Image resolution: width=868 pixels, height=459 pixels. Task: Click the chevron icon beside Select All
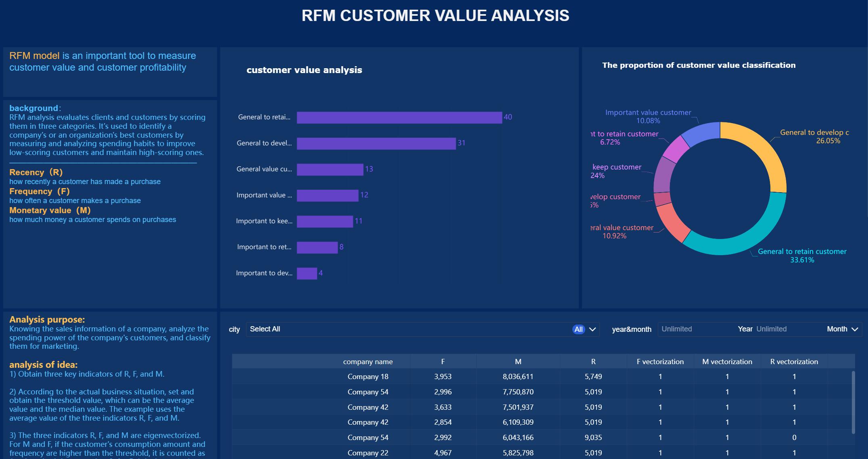coord(592,329)
